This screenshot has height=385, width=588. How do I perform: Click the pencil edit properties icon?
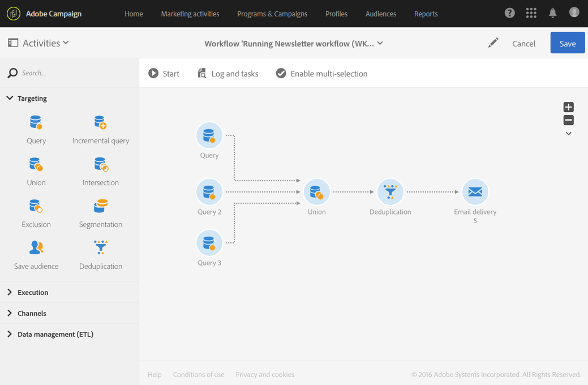tap(493, 43)
